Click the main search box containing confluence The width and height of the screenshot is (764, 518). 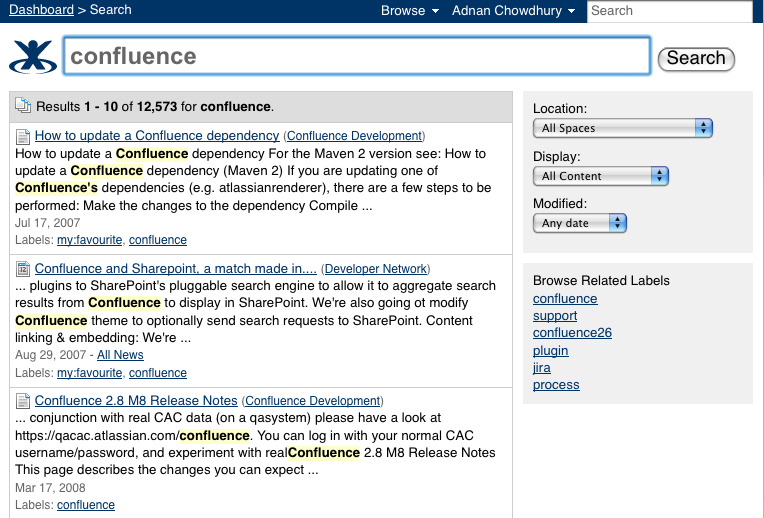357,56
